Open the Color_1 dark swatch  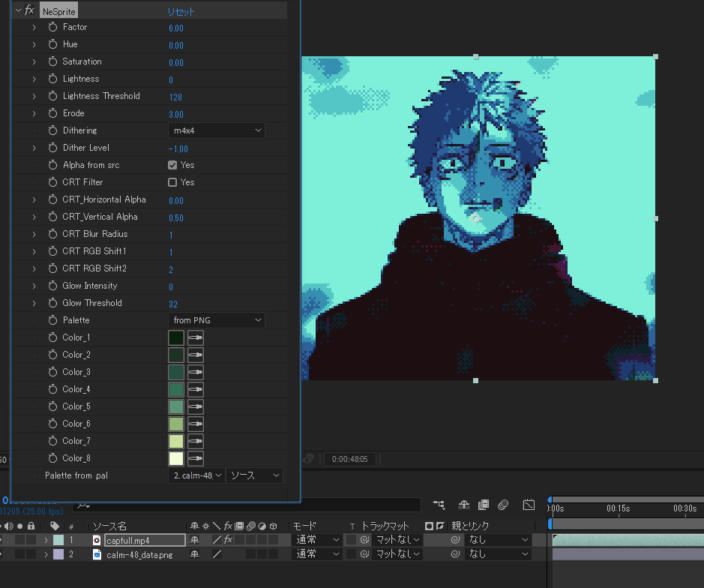[x=176, y=337]
